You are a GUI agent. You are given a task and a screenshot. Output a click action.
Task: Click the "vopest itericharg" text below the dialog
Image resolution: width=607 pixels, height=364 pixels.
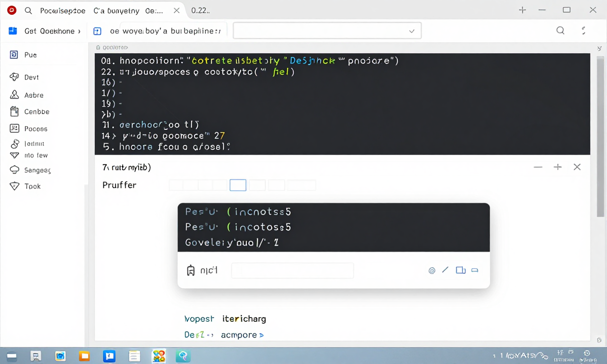point(225,319)
